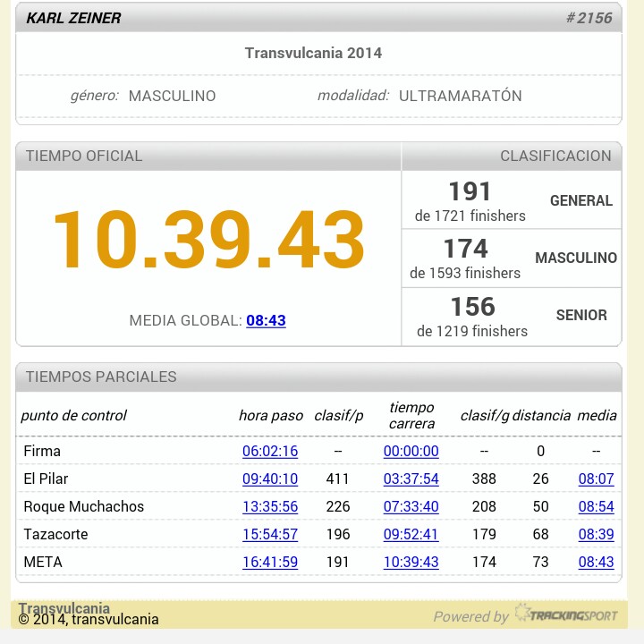Click the KARL ZEINER header bar
The width and height of the screenshot is (644, 644).
tap(318, 18)
